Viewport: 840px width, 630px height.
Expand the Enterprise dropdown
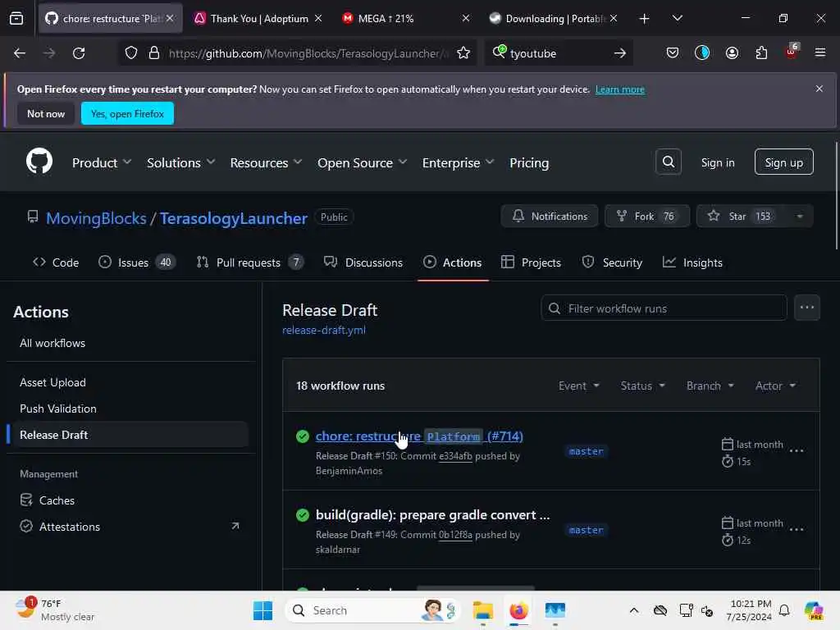tap(458, 163)
